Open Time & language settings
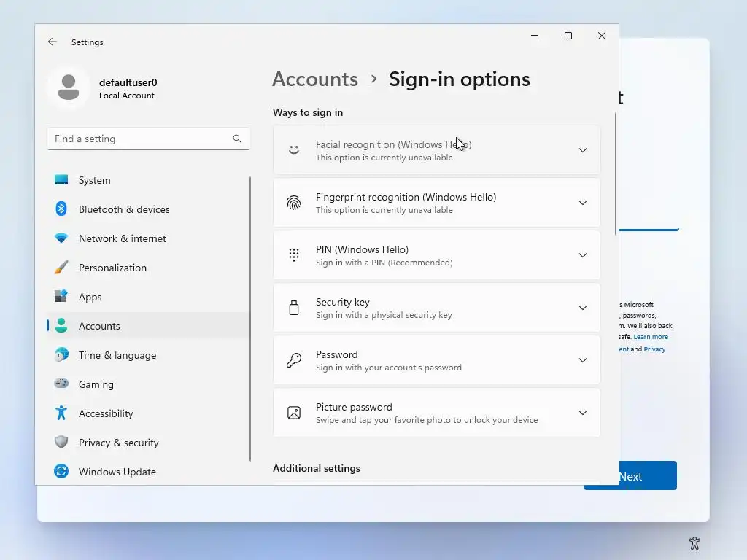 (x=148, y=355)
